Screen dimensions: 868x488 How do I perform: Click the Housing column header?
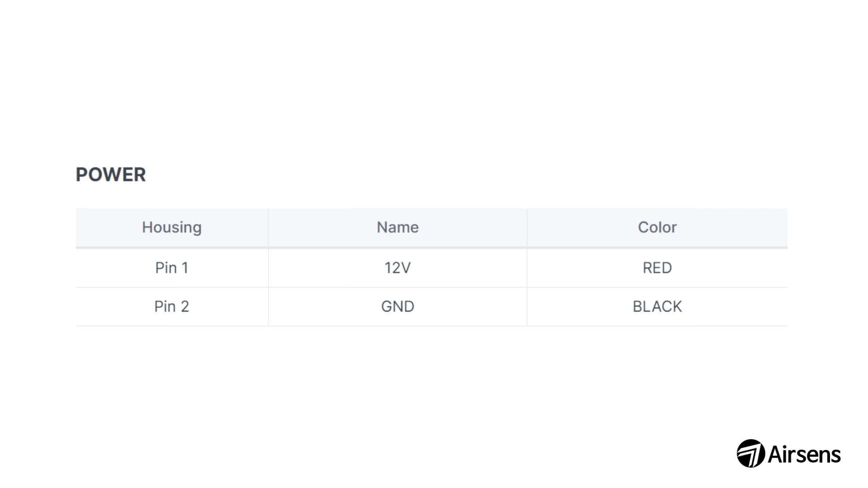[172, 227]
